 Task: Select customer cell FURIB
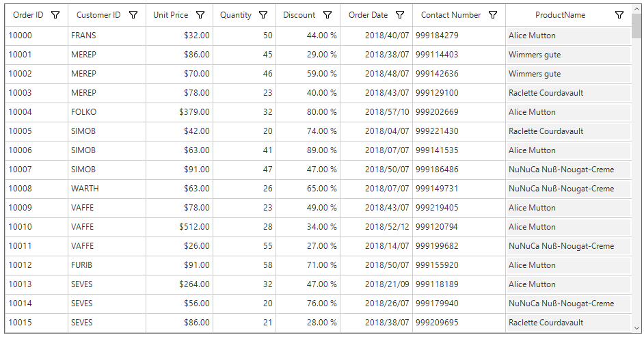[x=107, y=265]
